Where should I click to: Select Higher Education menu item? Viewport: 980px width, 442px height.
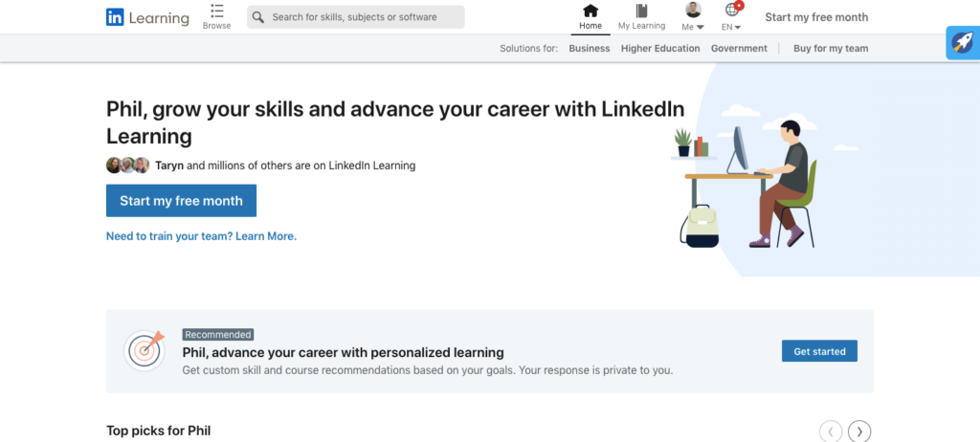tap(660, 49)
